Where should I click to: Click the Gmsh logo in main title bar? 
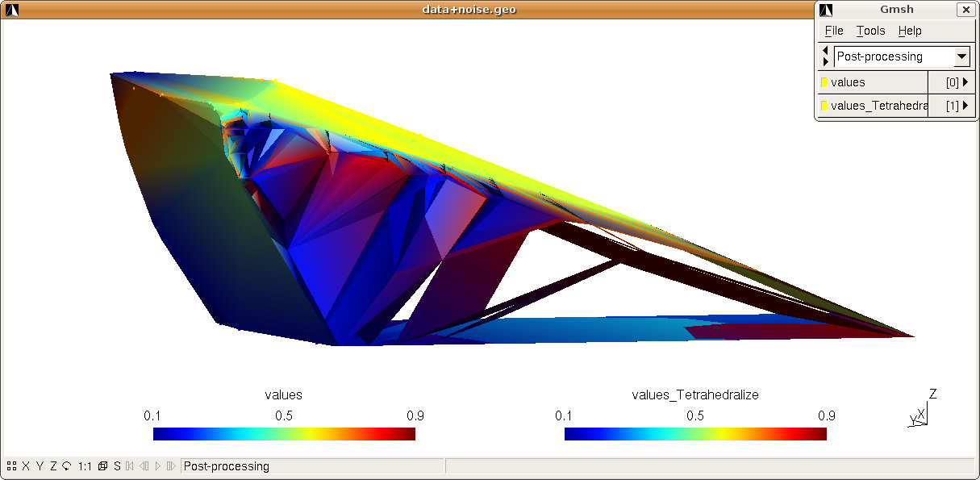tap(12, 10)
